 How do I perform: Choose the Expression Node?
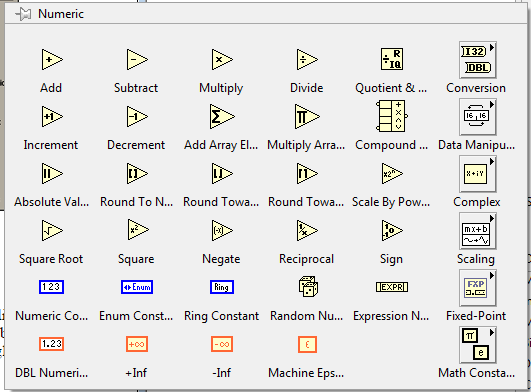[392, 287]
